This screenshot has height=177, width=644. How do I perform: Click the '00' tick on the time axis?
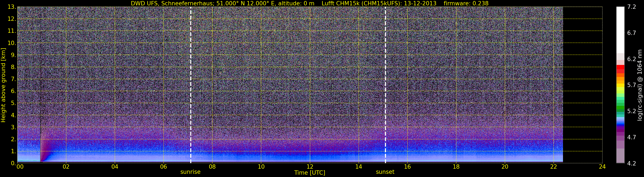(20, 167)
